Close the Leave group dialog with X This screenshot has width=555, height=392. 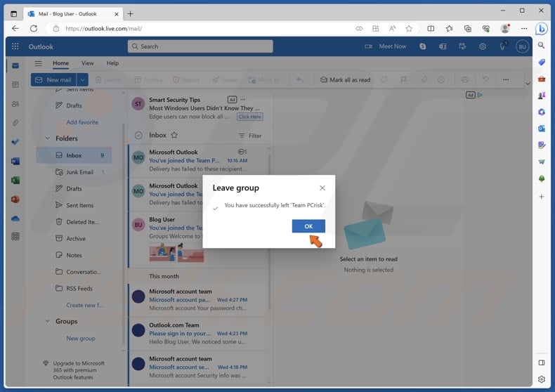pyautogui.click(x=322, y=188)
